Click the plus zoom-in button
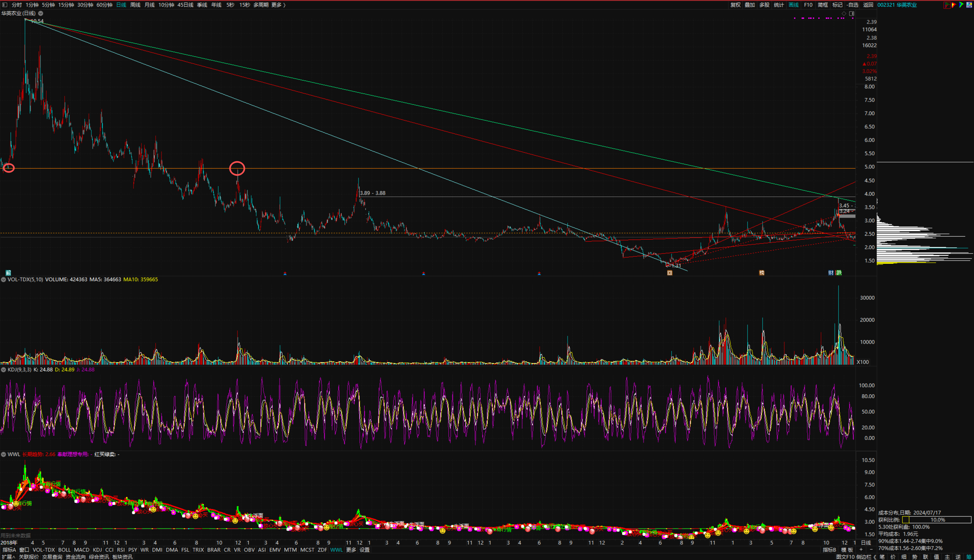Image resolution: width=974 pixels, height=560 pixels. click(x=861, y=550)
